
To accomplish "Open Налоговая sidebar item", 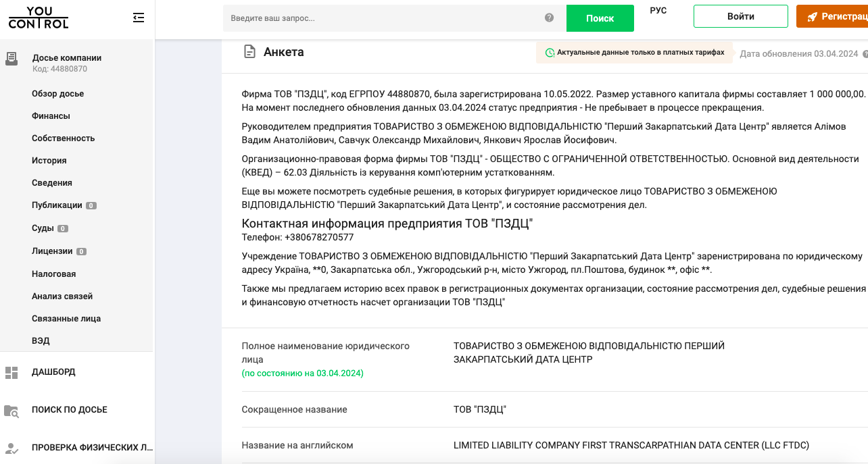I will (54, 274).
